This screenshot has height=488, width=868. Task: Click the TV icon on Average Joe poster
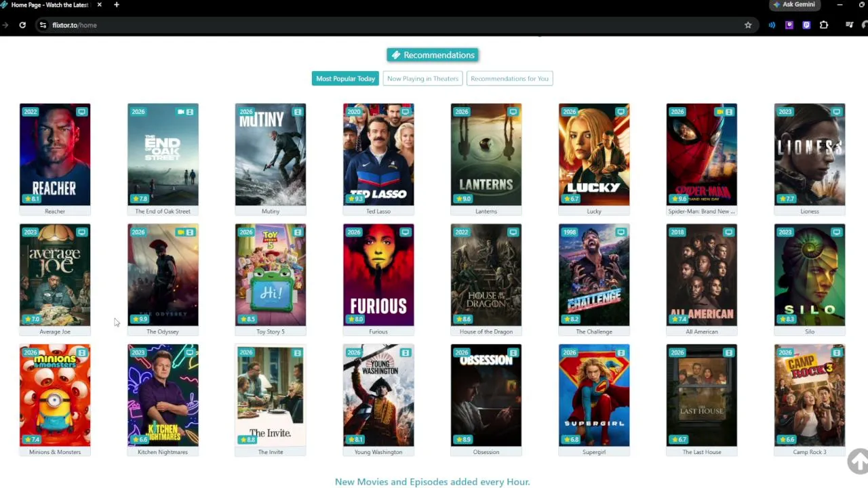pos(81,232)
